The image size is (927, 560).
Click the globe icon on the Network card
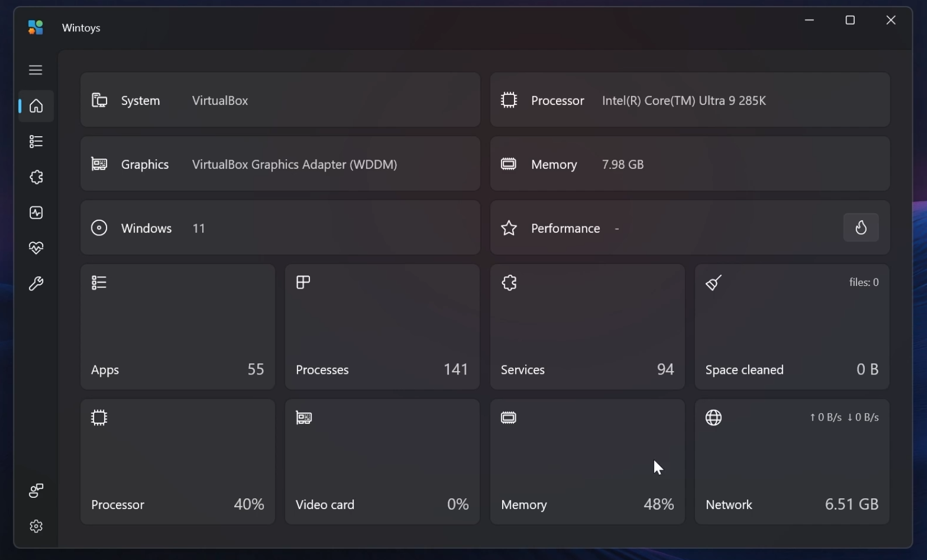(714, 418)
